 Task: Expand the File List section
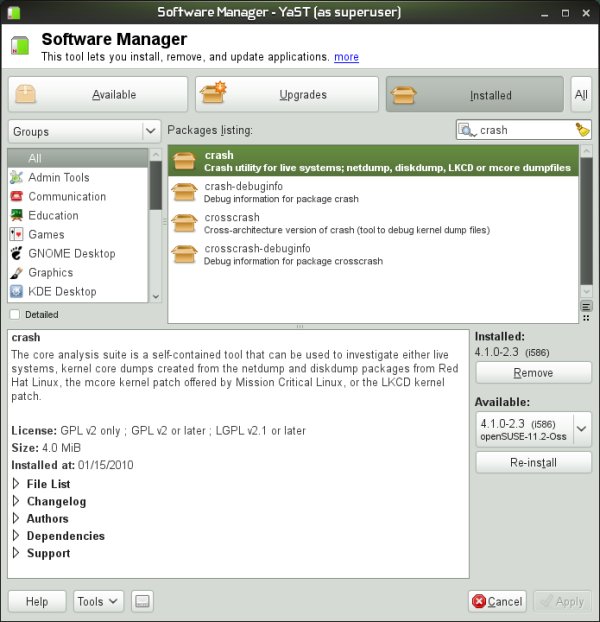pos(16,484)
